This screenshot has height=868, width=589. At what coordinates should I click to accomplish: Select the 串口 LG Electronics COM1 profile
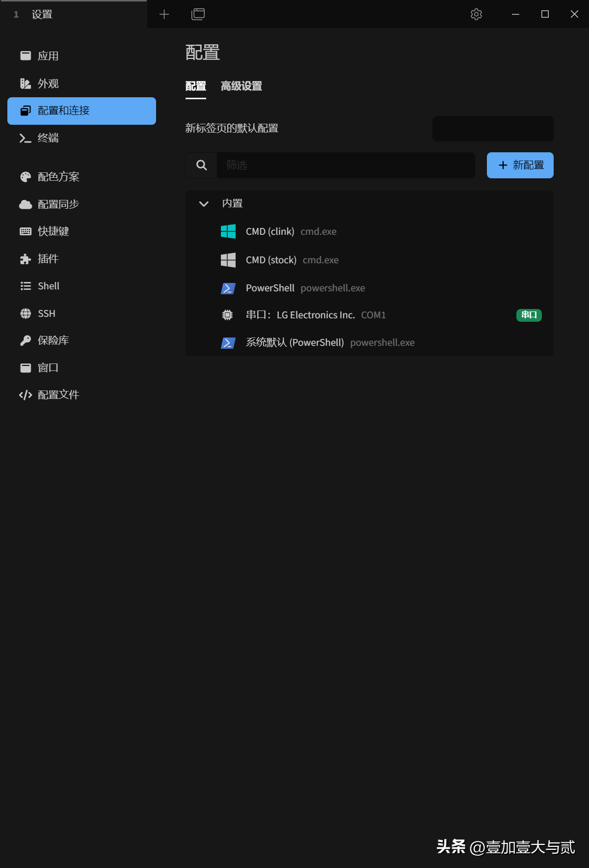[x=370, y=315]
